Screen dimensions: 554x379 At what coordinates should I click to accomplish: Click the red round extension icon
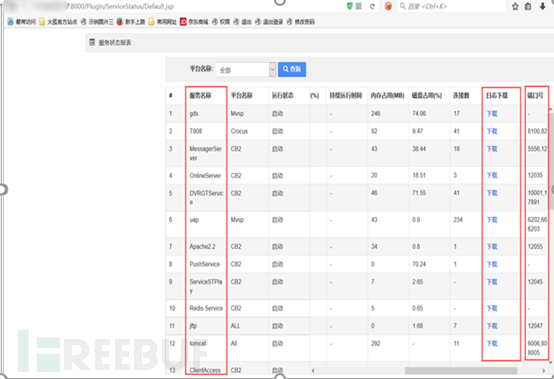tap(388, 6)
